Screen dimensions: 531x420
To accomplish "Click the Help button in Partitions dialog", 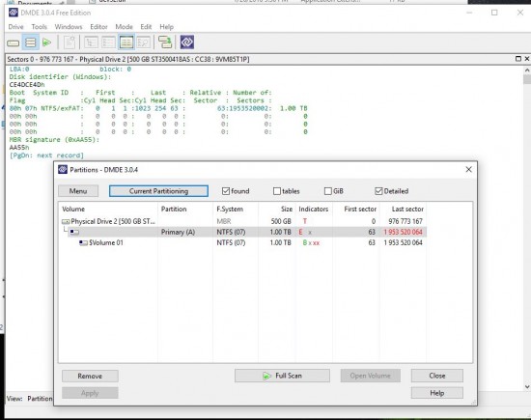I will pyautogui.click(x=437, y=393).
